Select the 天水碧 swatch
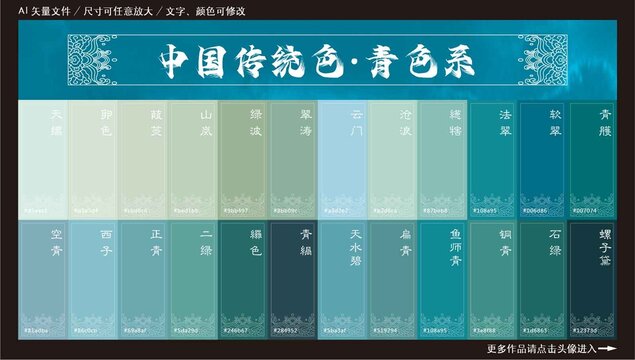The width and height of the screenshot is (635, 360). (343, 279)
